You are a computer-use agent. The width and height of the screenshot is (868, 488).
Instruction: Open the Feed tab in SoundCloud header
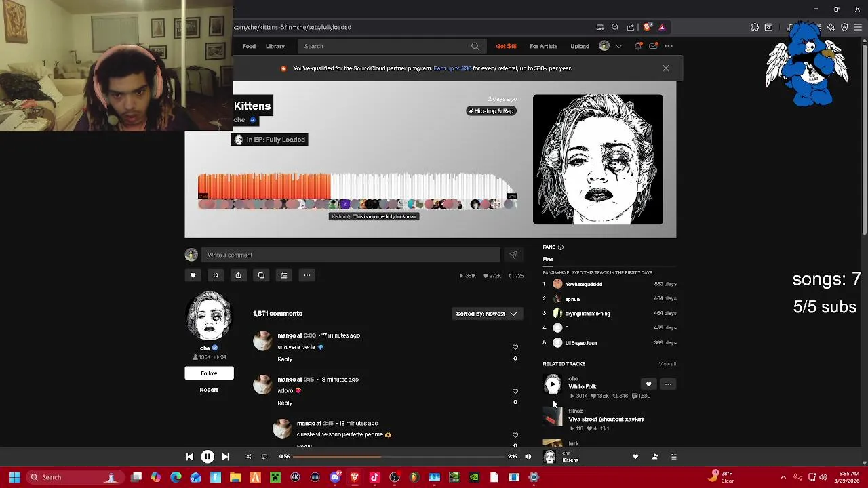pyautogui.click(x=249, y=46)
